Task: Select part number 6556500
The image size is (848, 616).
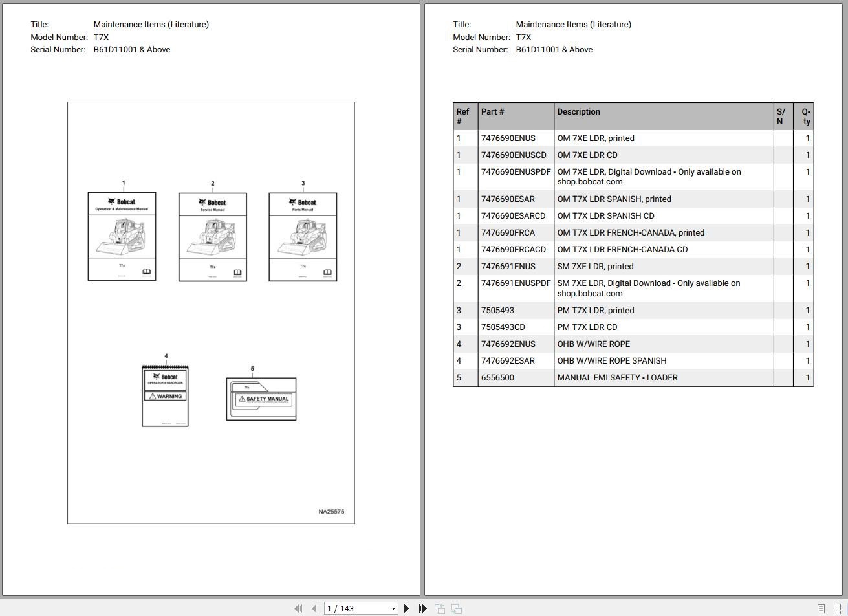Action: click(497, 378)
